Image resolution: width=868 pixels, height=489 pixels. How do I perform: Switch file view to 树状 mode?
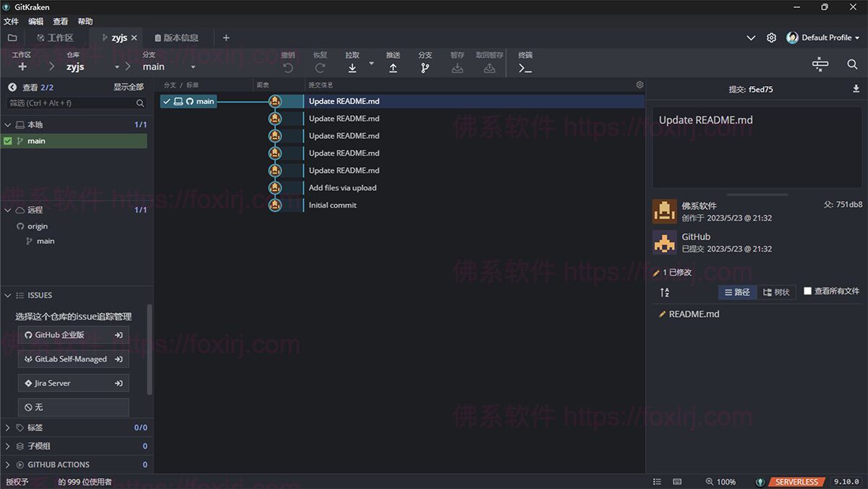[x=775, y=292]
